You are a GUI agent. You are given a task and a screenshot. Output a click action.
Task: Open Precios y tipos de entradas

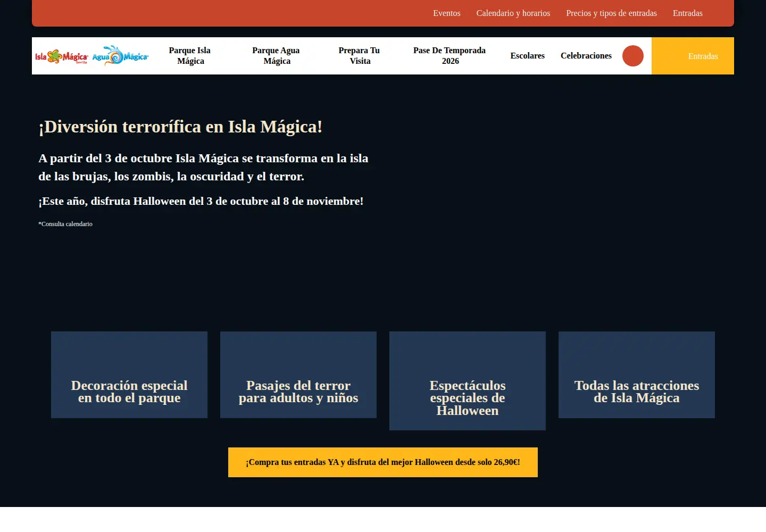click(x=612, y=13)
